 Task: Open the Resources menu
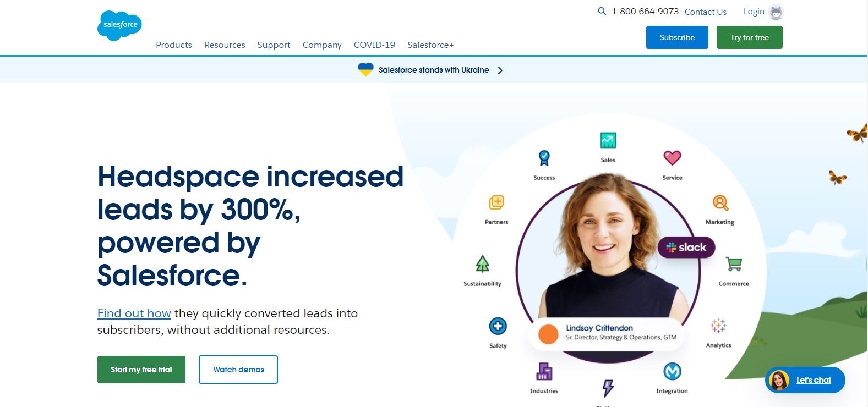[x=225, y=45]
